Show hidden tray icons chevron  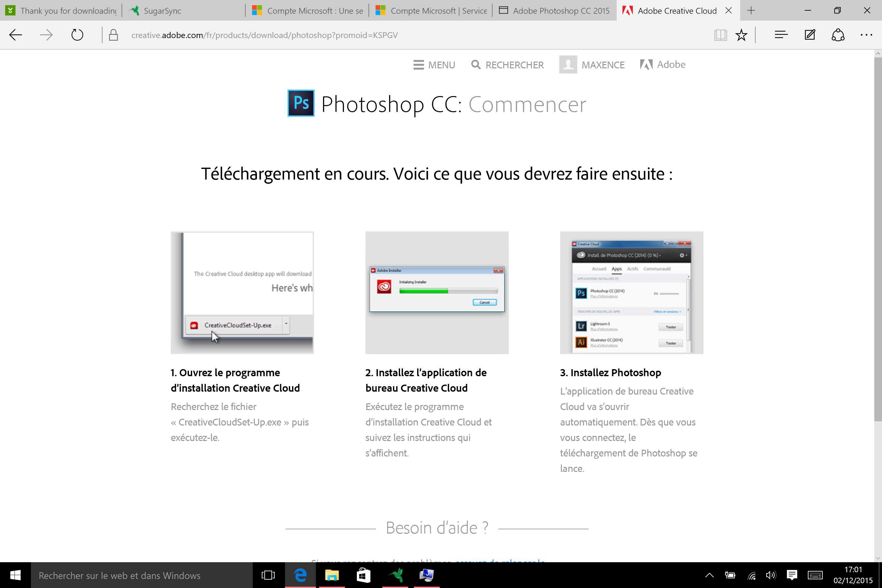click(x=709, y=575)
